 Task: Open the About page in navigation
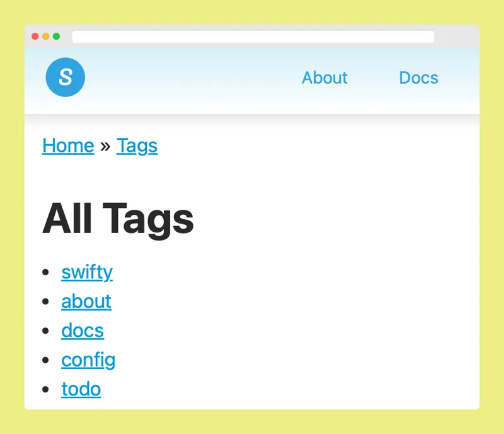coord(324,77)
